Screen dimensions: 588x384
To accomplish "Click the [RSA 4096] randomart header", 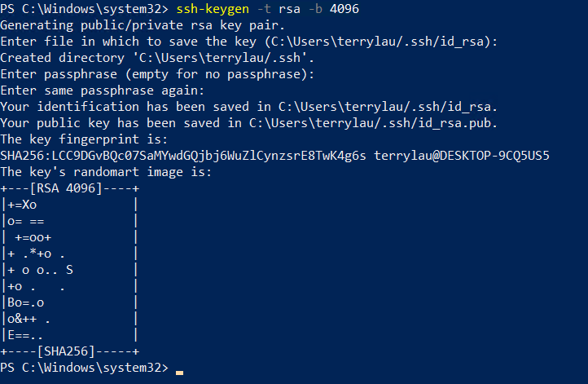I will coord(66,188).
